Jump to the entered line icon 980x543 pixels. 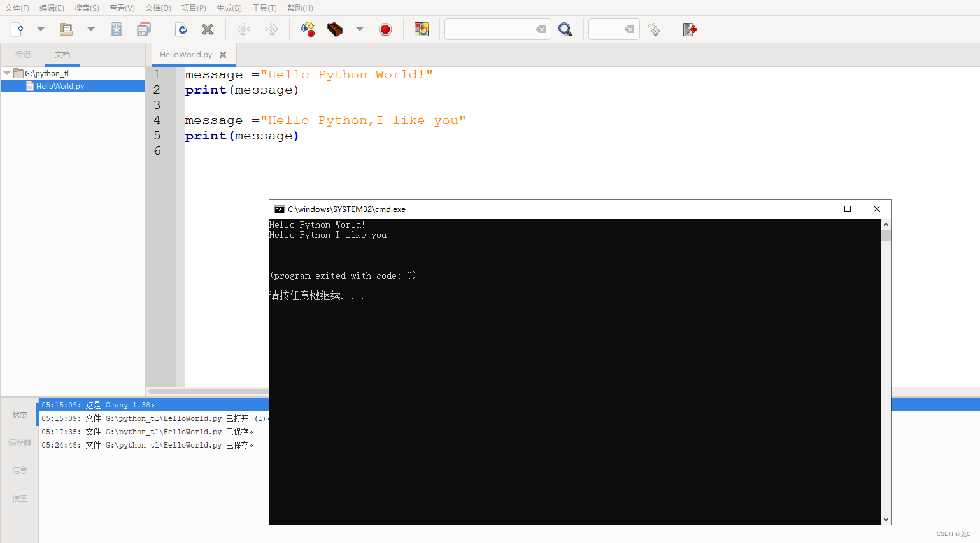point(654,29)
